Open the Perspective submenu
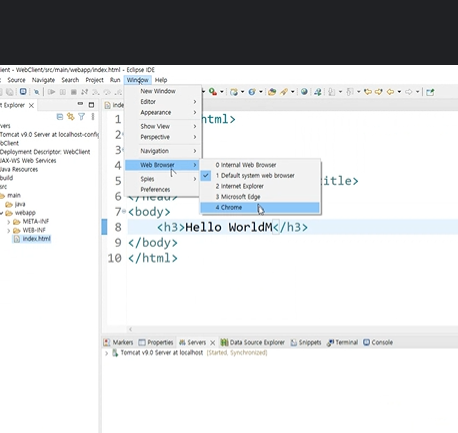 pos(162,137)
